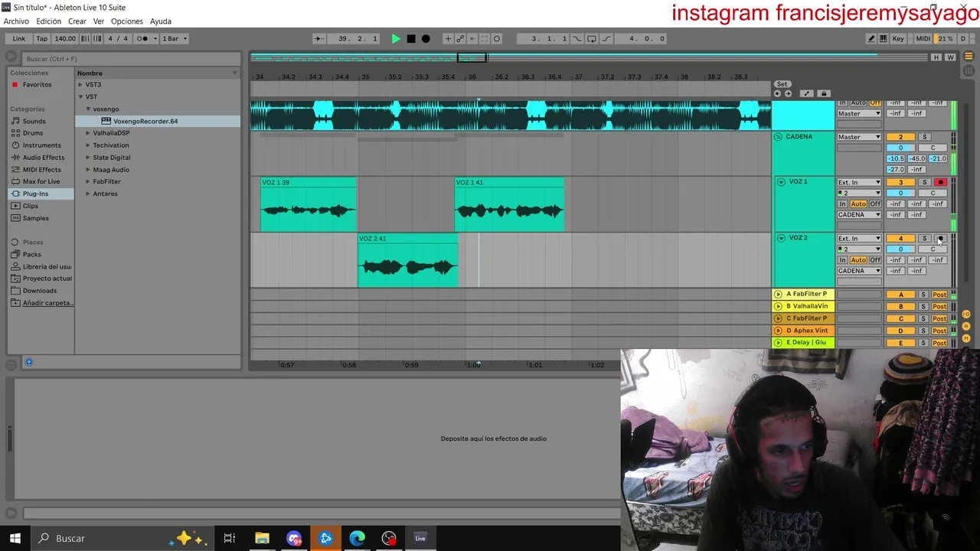Image resolution: width=980 pixels, height=551 pixels.
Task: Click the Stop transport button
Action: pos(411,38)
